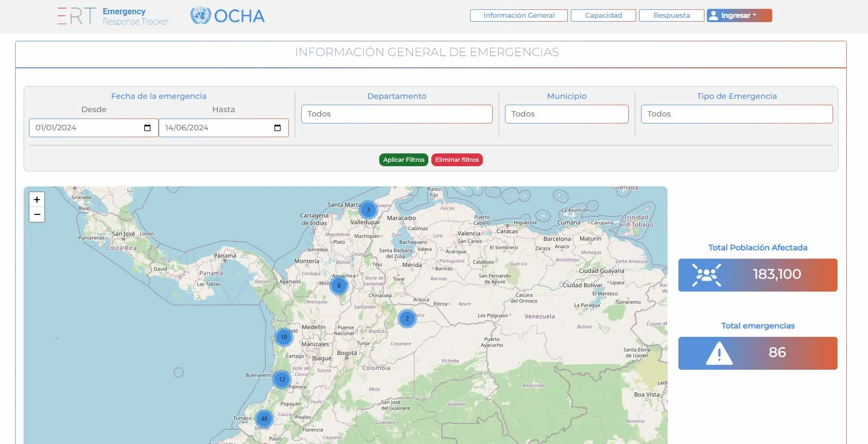Viewport: 868px width, 444px height.
Task: Click the OCHA logo
Action: (227, 15)
